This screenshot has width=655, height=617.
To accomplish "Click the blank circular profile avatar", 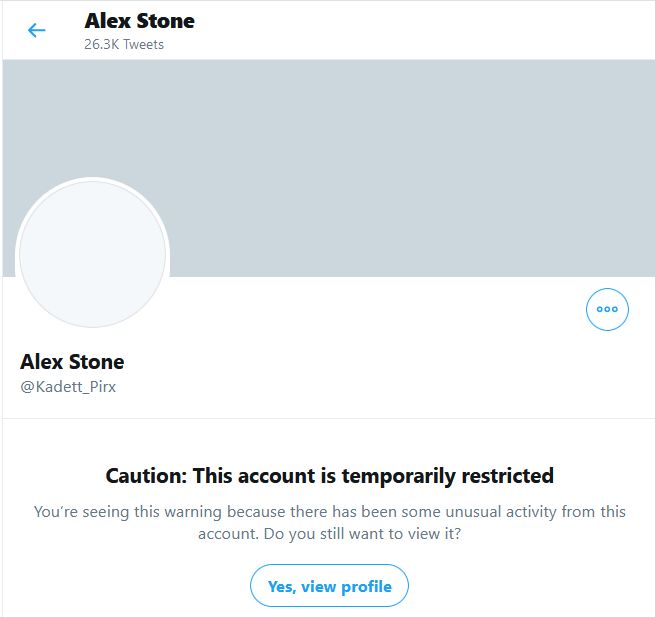I will point(93,253).
